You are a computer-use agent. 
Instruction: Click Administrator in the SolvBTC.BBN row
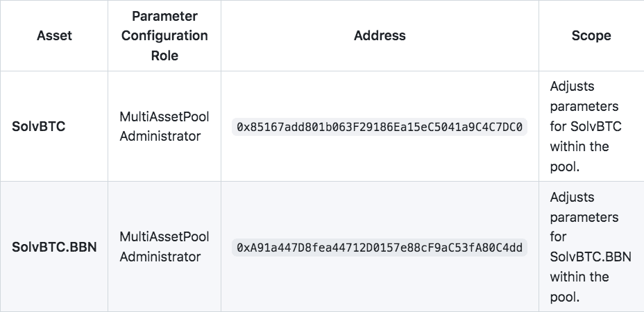pyautogui.click(x=160, y=257)
